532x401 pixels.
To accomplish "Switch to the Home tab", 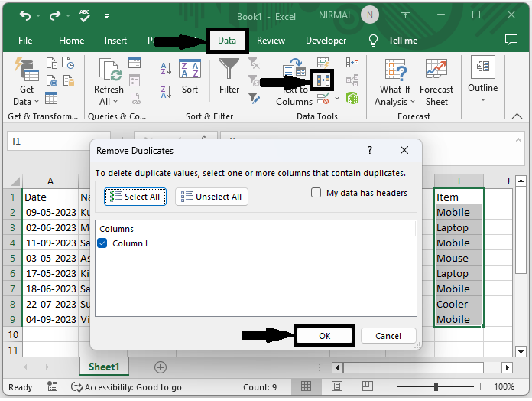I will (x=71, y=41).
